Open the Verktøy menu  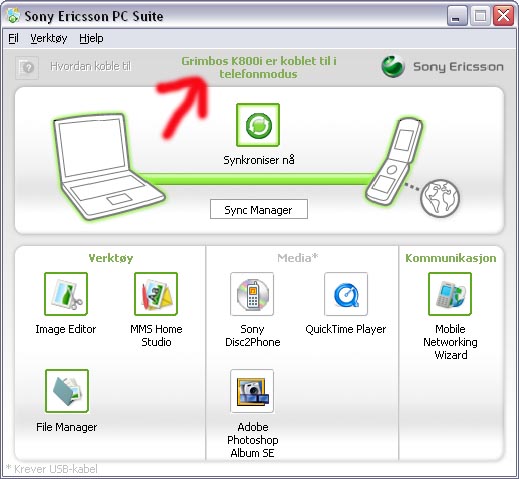coord(49,38)
